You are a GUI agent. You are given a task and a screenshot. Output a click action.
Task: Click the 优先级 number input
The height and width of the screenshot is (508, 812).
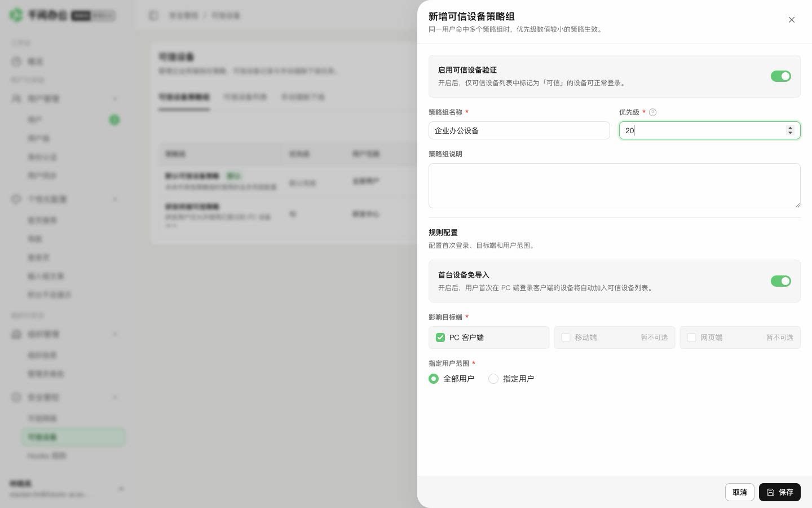click(710, 130)
